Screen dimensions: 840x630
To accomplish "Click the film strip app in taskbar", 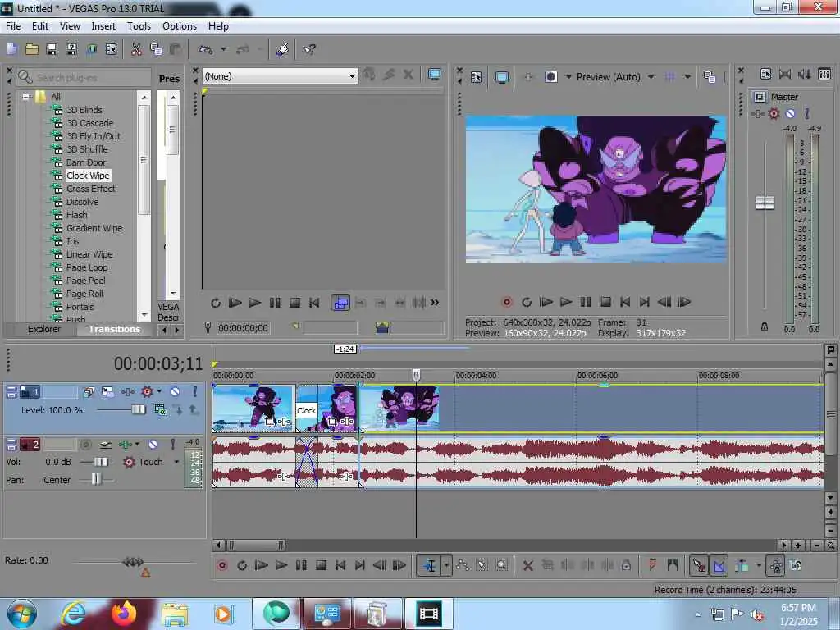I will click(429, 614).
